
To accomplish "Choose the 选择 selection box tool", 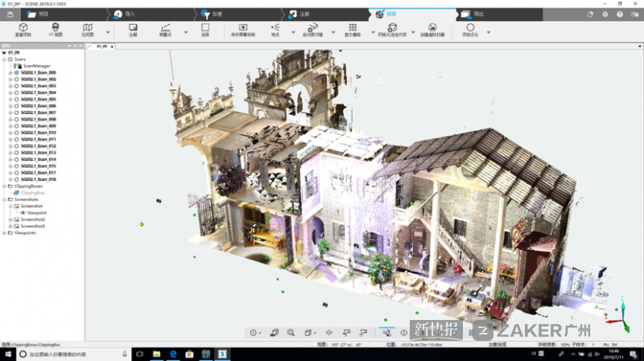I will click(x=204, y=28).
